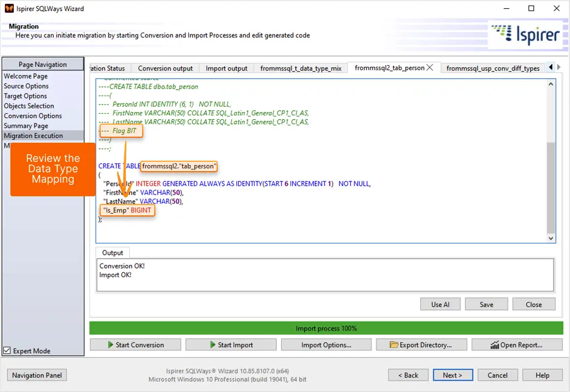
Task: Click the Next button
Action: pos(452,375)
